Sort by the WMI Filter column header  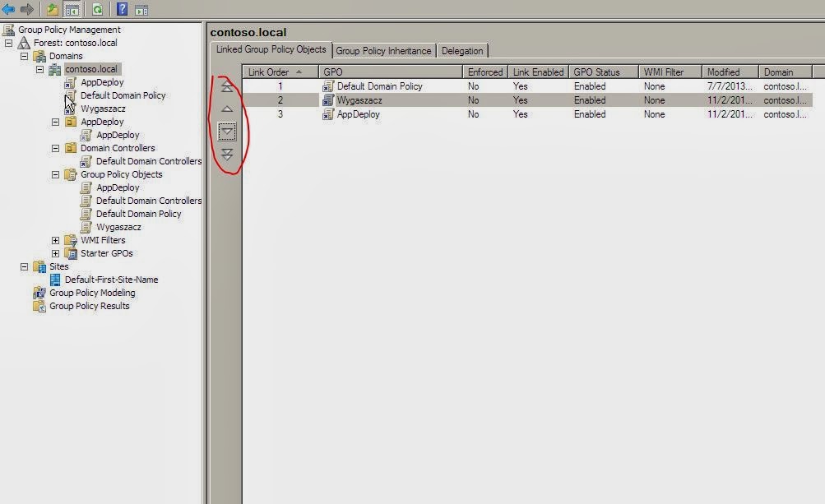pyautogui.click(x=670, y=72)
